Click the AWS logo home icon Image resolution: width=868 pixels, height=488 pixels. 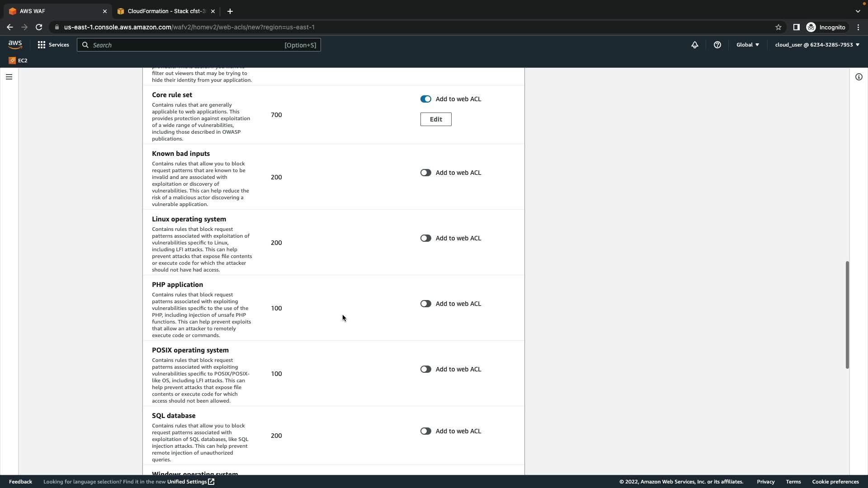point(15,44)
